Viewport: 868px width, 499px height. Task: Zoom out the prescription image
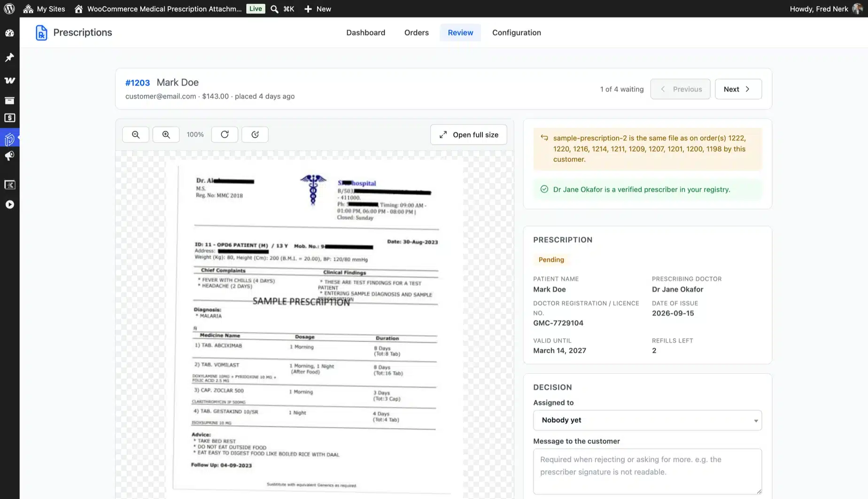coord(136,134)
